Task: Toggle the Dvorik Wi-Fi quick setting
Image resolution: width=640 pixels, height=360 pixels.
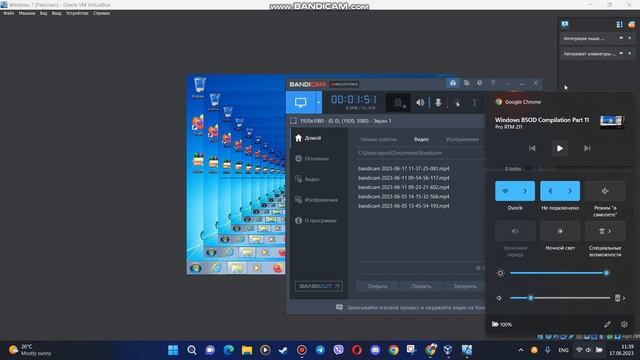Action: coord(505,191)
